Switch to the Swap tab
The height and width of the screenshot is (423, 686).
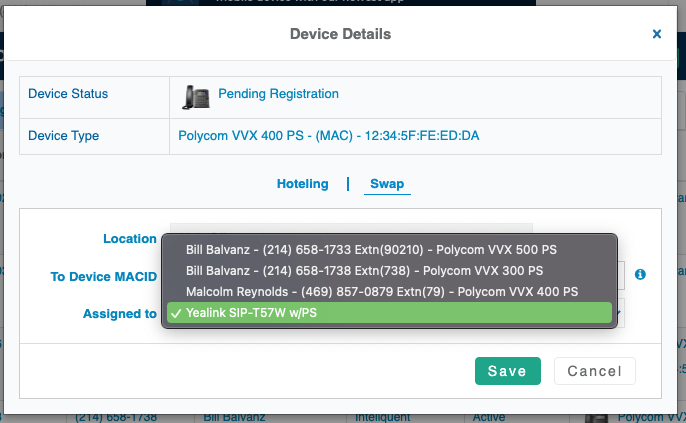pyautogui.click(x=387, y=184)
